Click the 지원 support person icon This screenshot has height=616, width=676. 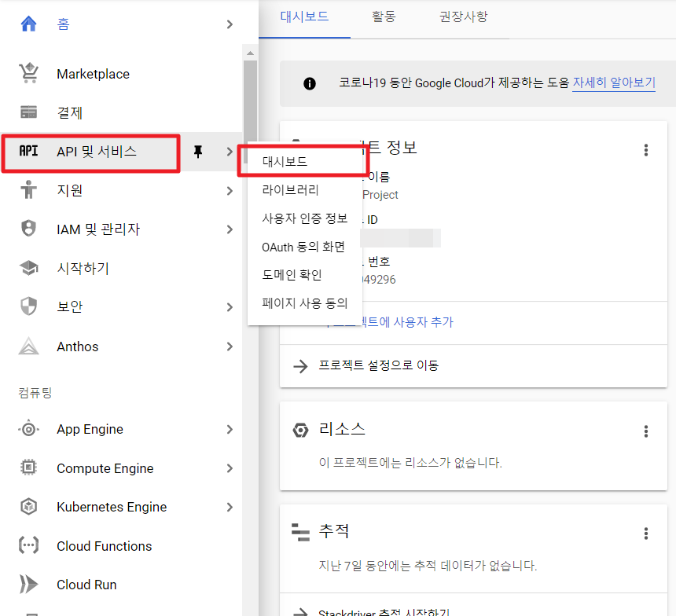pyautogui.click(x=29, y=190)
